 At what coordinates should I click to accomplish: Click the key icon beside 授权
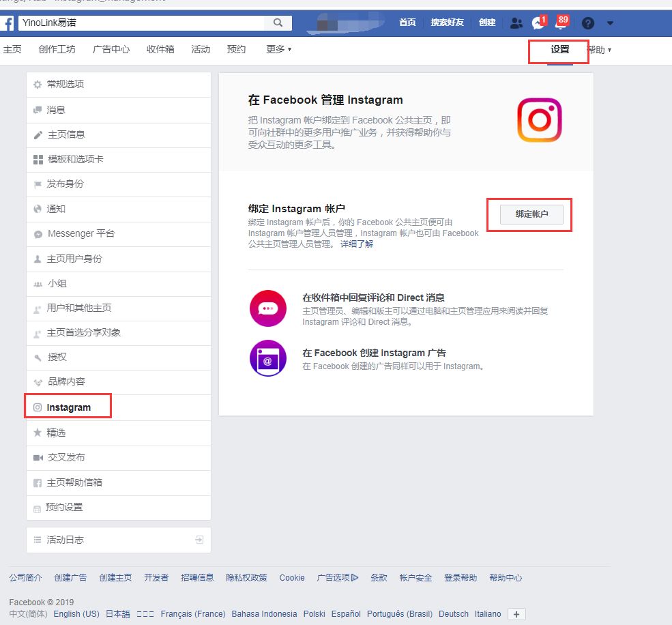[x=38, y=357]
